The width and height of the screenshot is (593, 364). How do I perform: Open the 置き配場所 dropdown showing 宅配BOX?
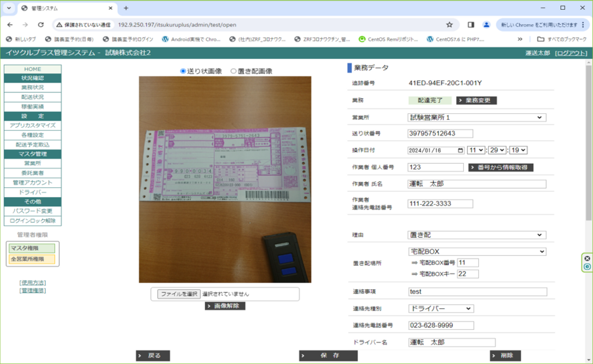477,251
